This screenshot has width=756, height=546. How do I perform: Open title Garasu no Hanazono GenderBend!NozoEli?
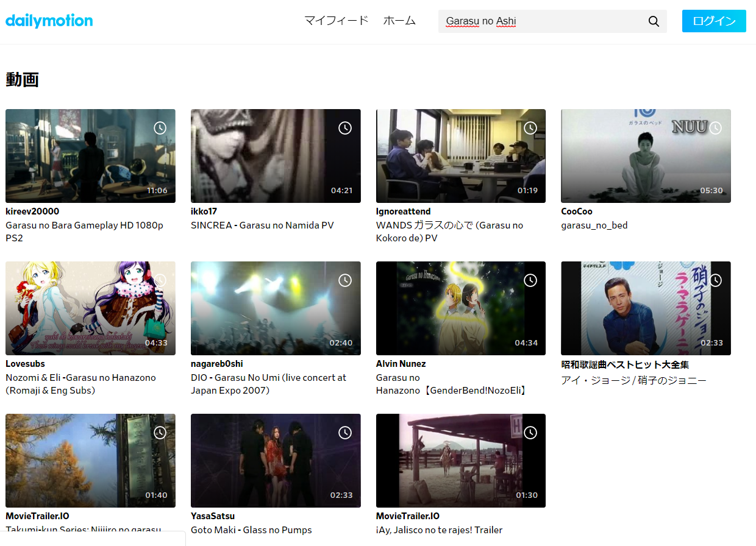tap(451, 384)
